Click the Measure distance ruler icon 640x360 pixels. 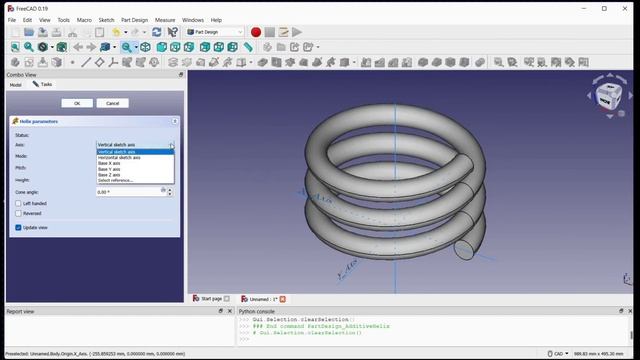pyautogui.click(x=248, y=47)
